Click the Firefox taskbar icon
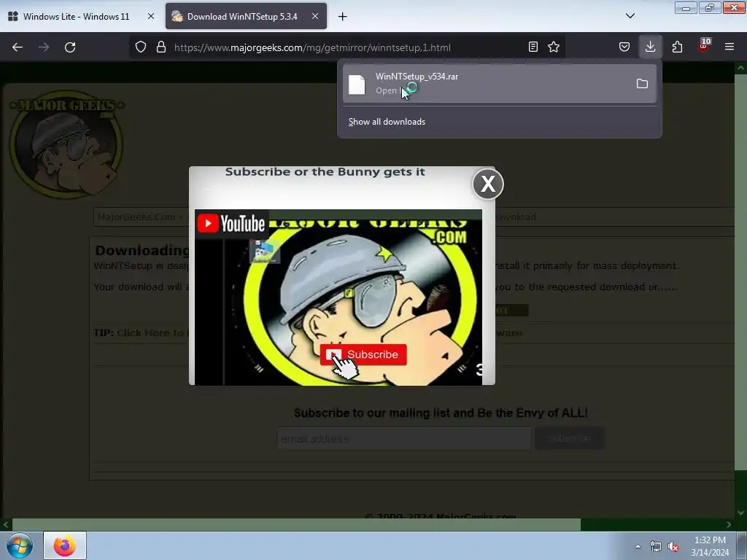The height and width of the screenshot is (560, 747). point(65,545)
